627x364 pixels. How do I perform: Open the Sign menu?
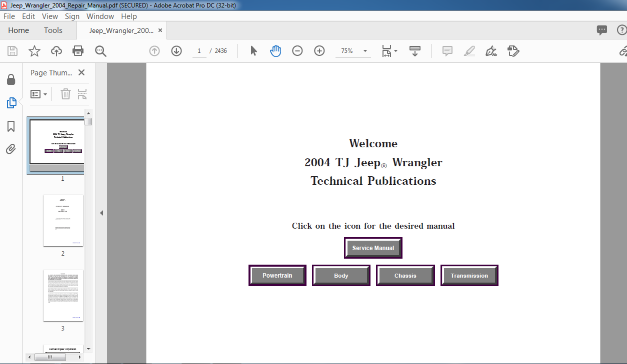(x=72, y=16)
